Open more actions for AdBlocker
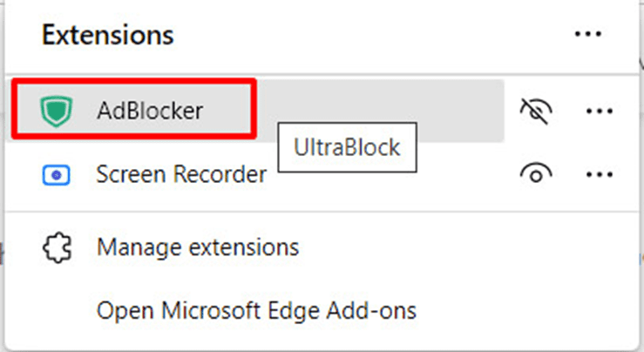 click(x=600, y=111)
